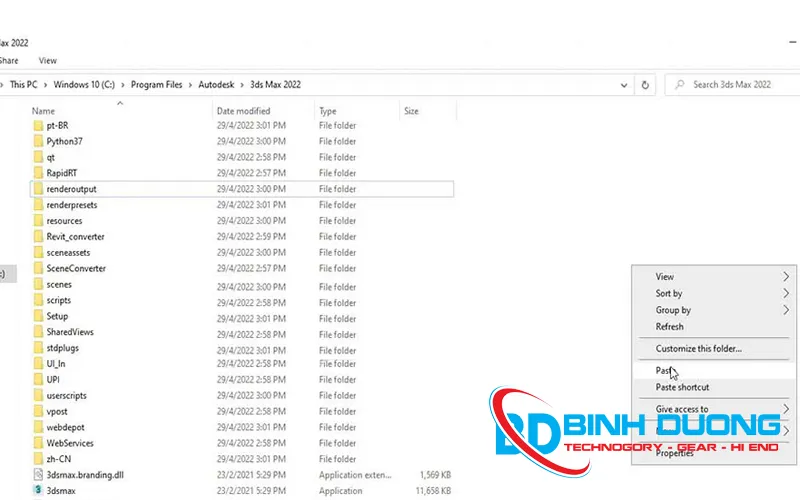The image size is (800, 500).
Task: Select the renderoutput folder name
Action: [71, 189]
